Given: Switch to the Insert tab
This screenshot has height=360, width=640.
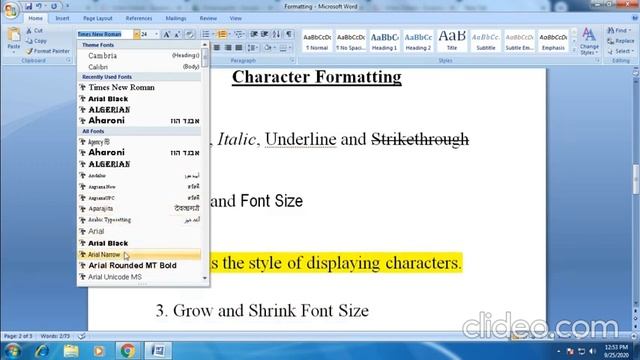Looking at the screenshot, I should tap(62, 18).
